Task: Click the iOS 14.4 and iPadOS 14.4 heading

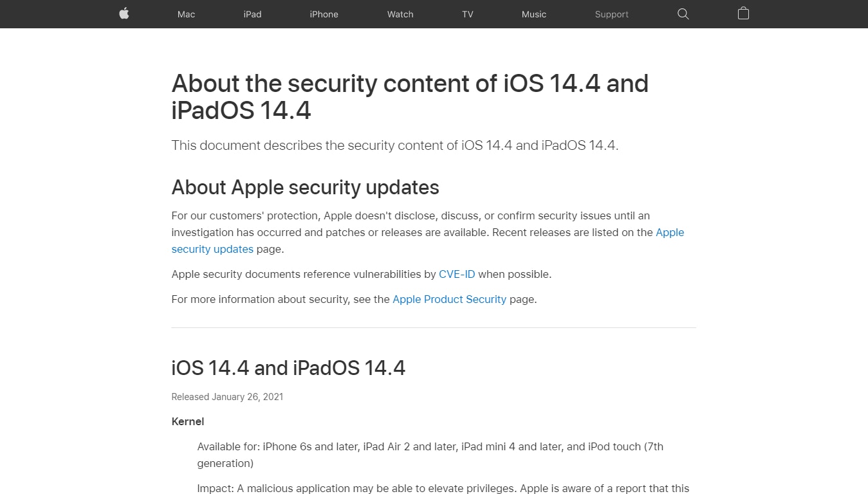Action: coord(288,368)
